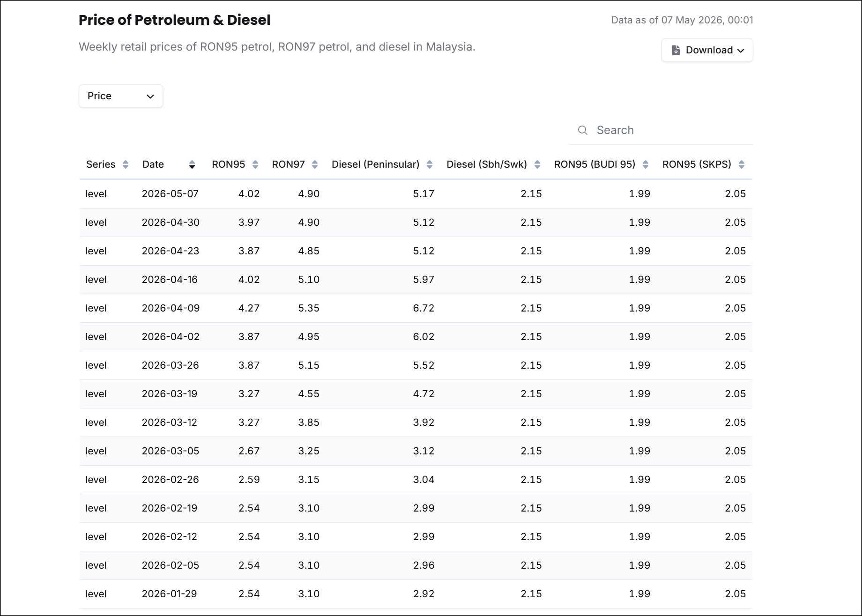Select the 2026-01-29 table row
This screenshot has height=616, width=862.
pos(416,594)
